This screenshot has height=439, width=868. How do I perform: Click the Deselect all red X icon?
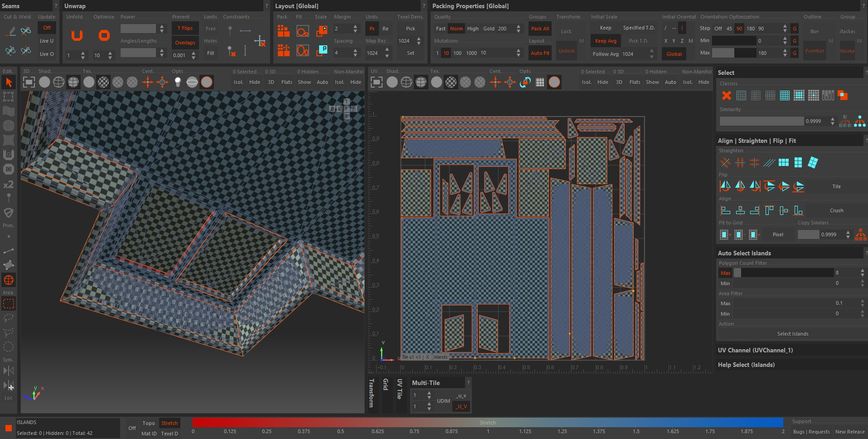point(727,95)
